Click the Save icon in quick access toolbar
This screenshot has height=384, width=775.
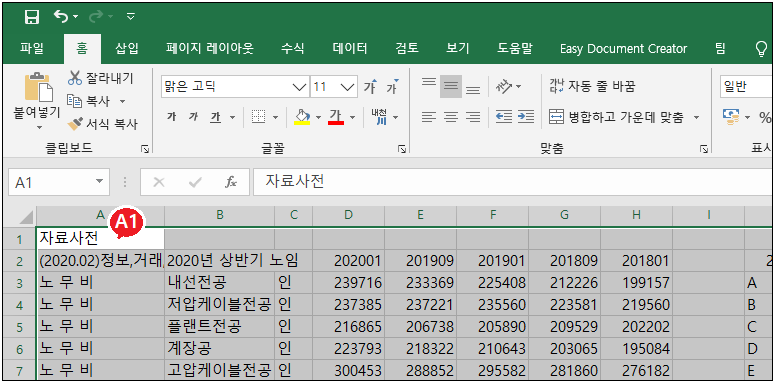[32, 17]
